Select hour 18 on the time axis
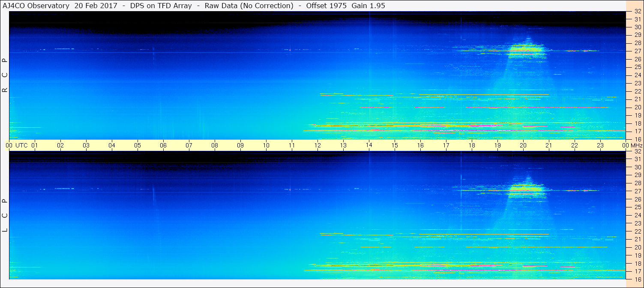The width and height of the screenshot is (644, 288). click(472, 145)
